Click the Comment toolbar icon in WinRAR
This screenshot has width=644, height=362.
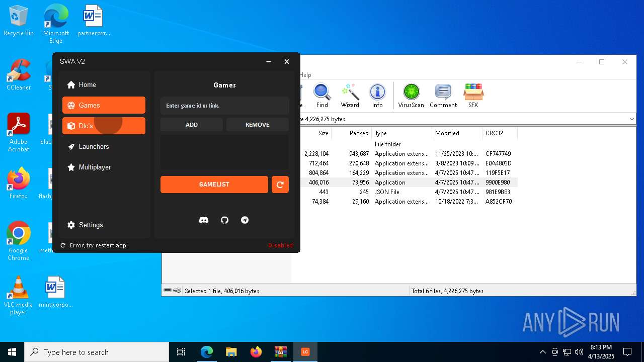click(x=443, y=96)
